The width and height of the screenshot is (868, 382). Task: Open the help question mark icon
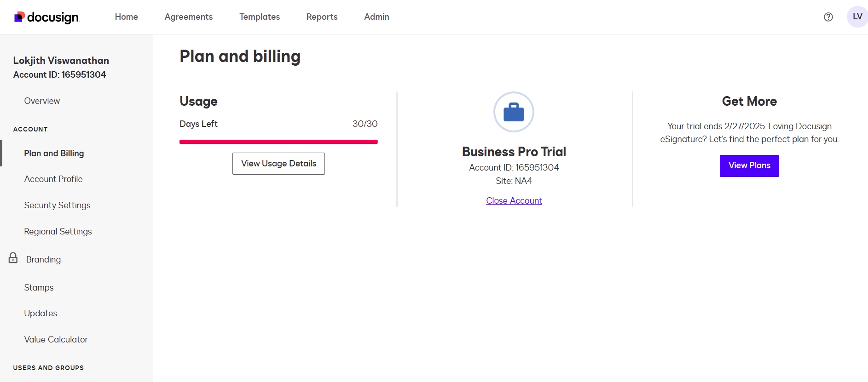click(x=828, y=17)
